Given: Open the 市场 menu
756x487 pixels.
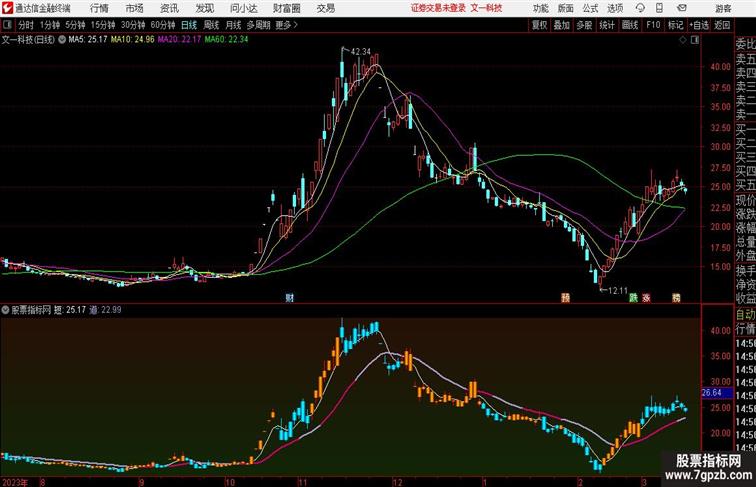Looking at the screenshot, I should pyautogui.click(x=135, y=8).
